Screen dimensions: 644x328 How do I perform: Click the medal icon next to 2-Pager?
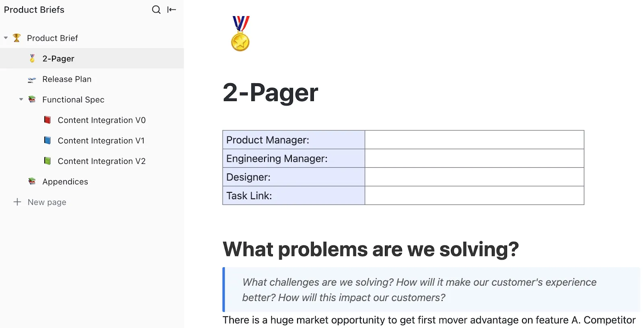(x=32, y=58)
